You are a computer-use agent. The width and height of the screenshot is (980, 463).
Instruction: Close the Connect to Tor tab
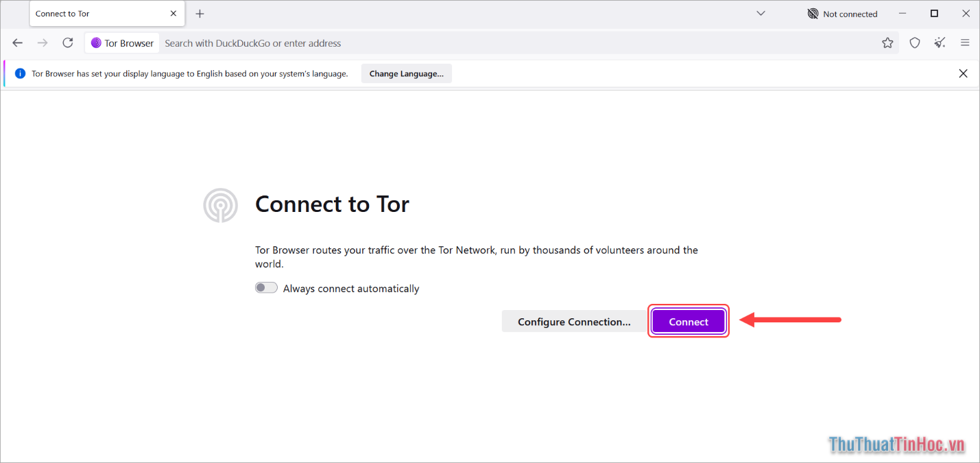(174, 14)
